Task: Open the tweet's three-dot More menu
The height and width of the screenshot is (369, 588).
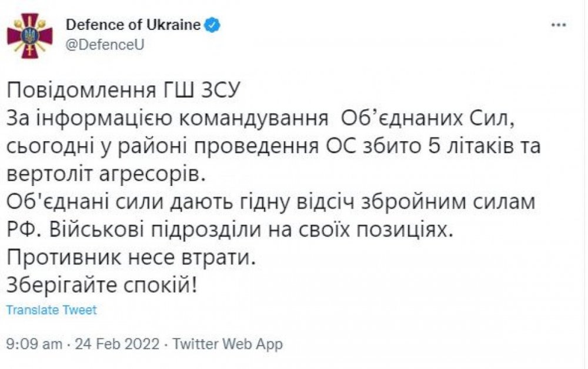Action: coord(559,25)
